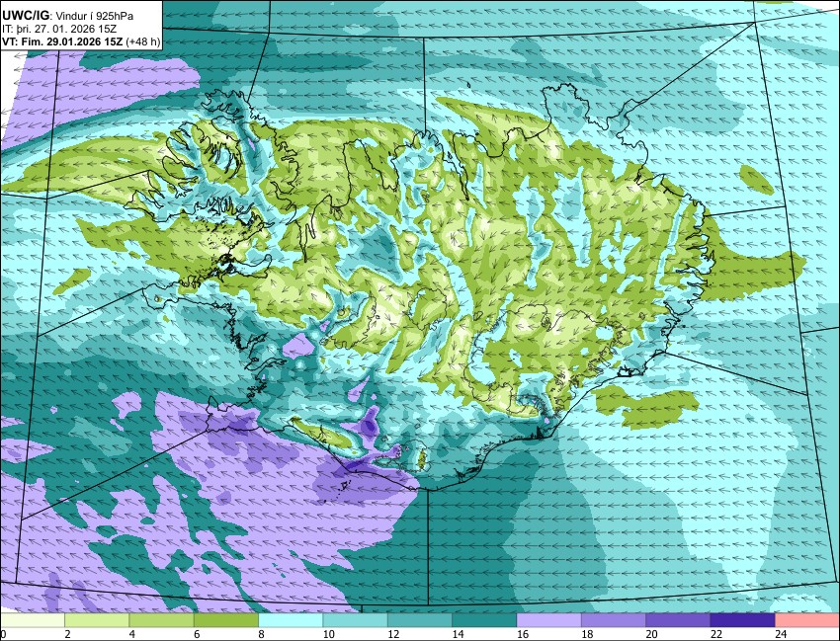Click the 12–14 m/s teal legend swatch
This screenshot has height=641, width=840.
[420, 620]
